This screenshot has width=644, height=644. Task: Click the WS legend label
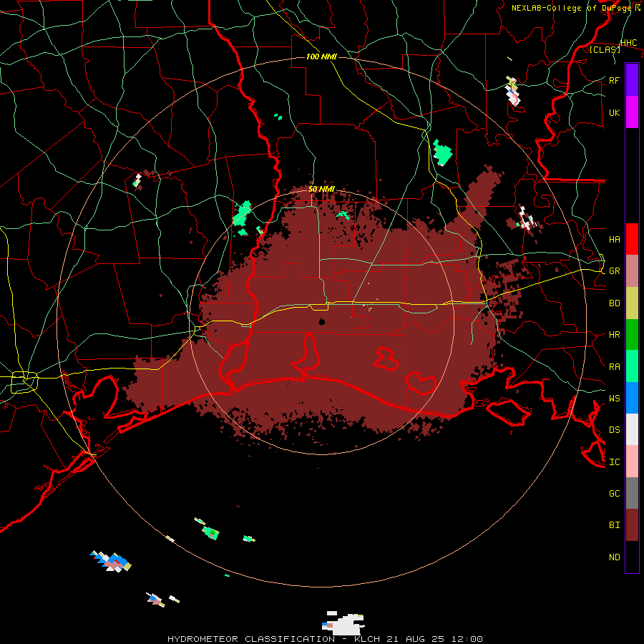(x=614, y=398)
